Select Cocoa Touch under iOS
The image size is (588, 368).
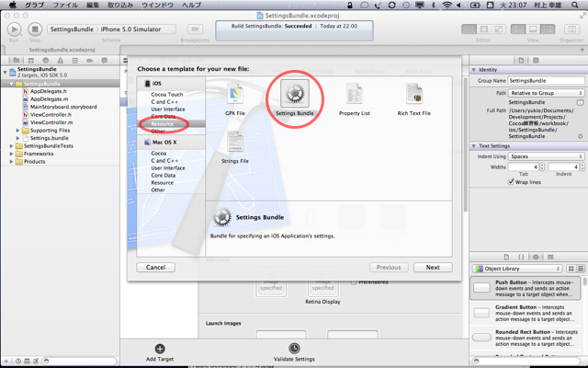[167, 94]
